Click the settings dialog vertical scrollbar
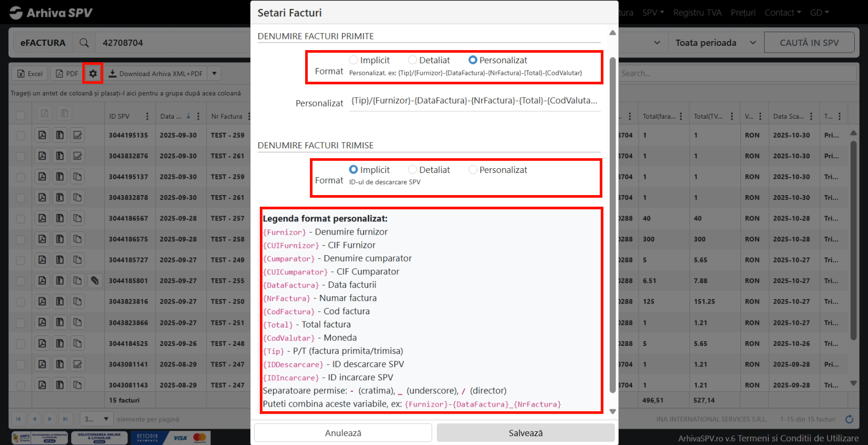Screen dimensions: 868x445 [x=612, y=221]
